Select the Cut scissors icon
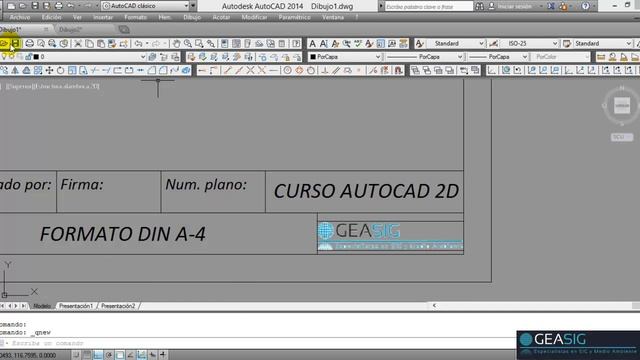 pos(78,43)
